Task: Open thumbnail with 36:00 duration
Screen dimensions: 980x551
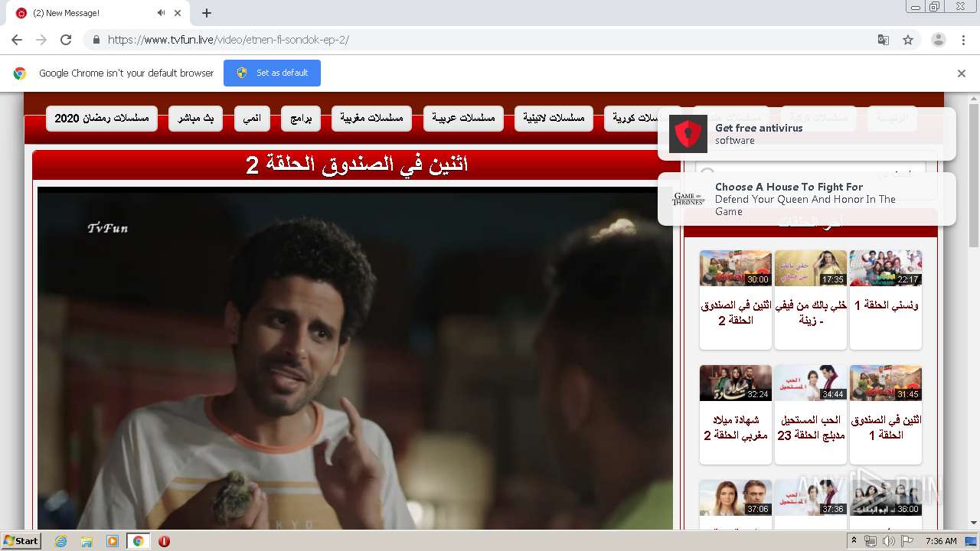Action: pyautogui.click(x=886, y=497)
